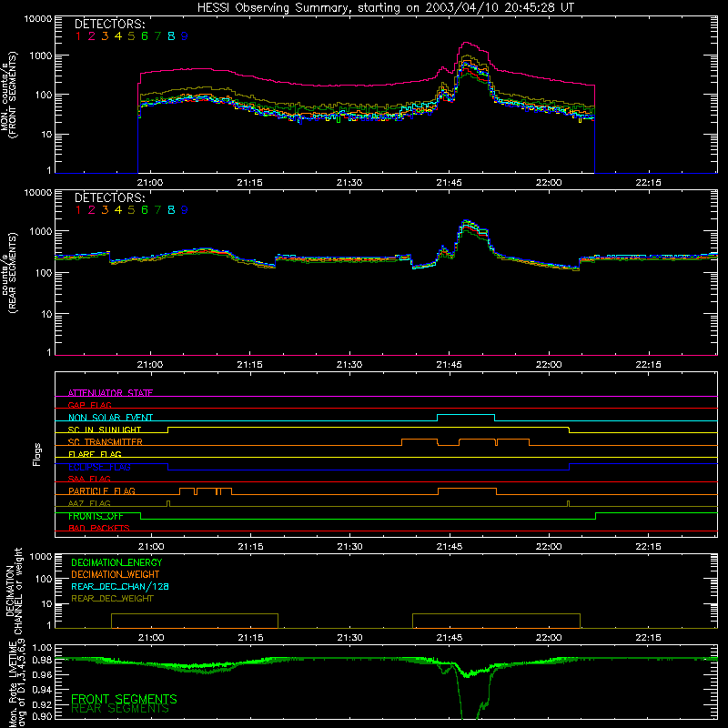Select pink detector 2 in rear segments legend
Viewport: 728px width, 728px height.
(x=92, y=210)
